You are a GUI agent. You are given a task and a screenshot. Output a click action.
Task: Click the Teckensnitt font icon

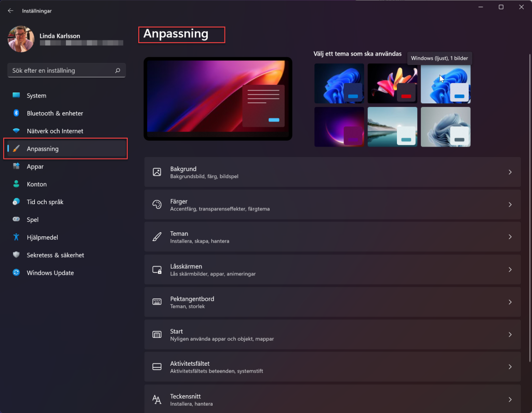(x=157, y=400)
